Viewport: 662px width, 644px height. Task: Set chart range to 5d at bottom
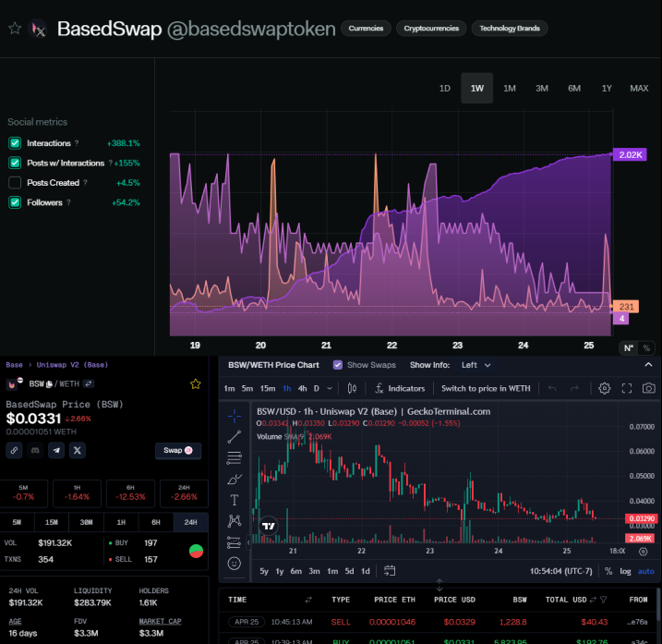[349, 571]
